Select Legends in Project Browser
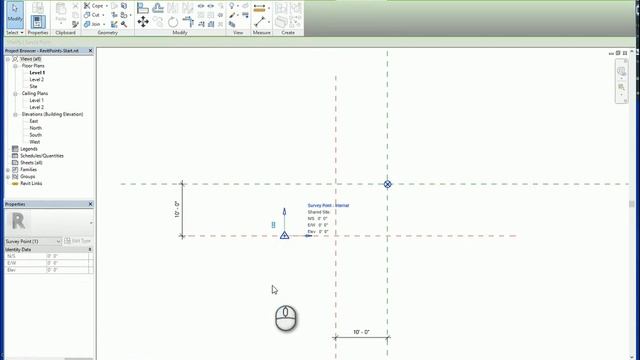Screen dimensions: 640x360 click(x=29, y=149)
